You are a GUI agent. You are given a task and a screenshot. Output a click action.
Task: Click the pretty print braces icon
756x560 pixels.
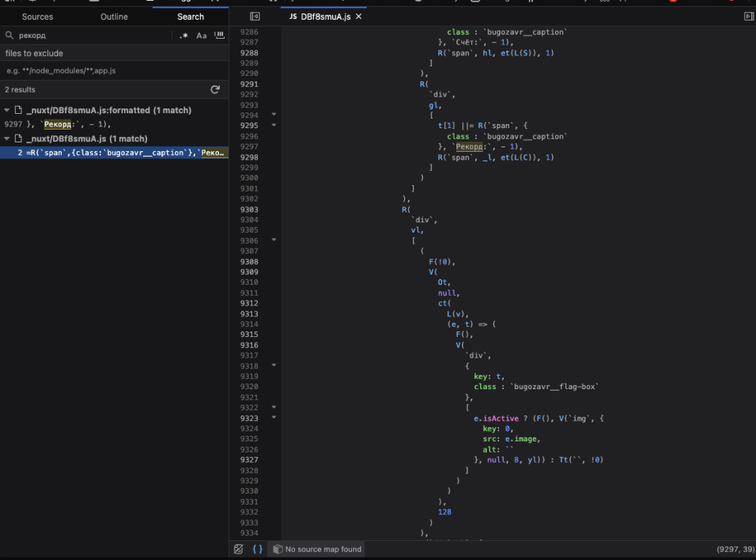[x=258, y=549]
